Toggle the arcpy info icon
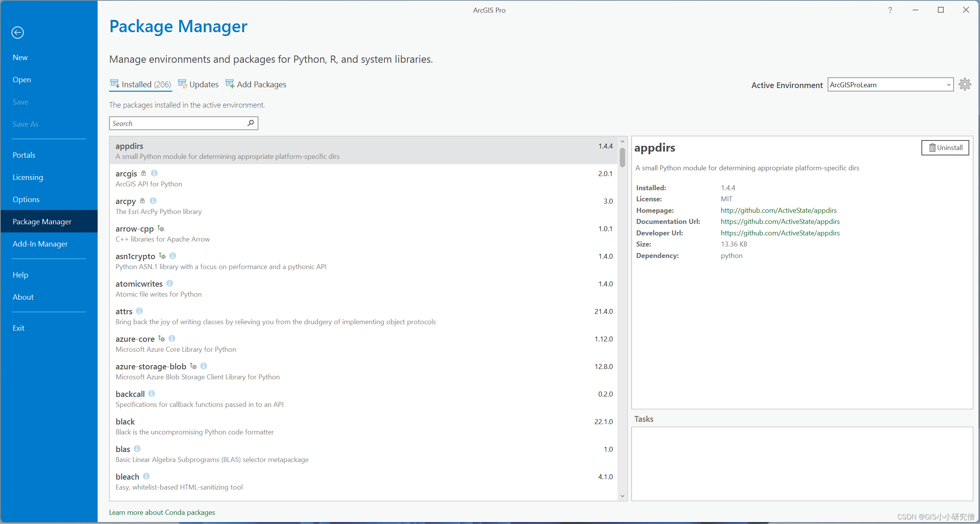This screenshot has width=980, height=524. point(153,201)
